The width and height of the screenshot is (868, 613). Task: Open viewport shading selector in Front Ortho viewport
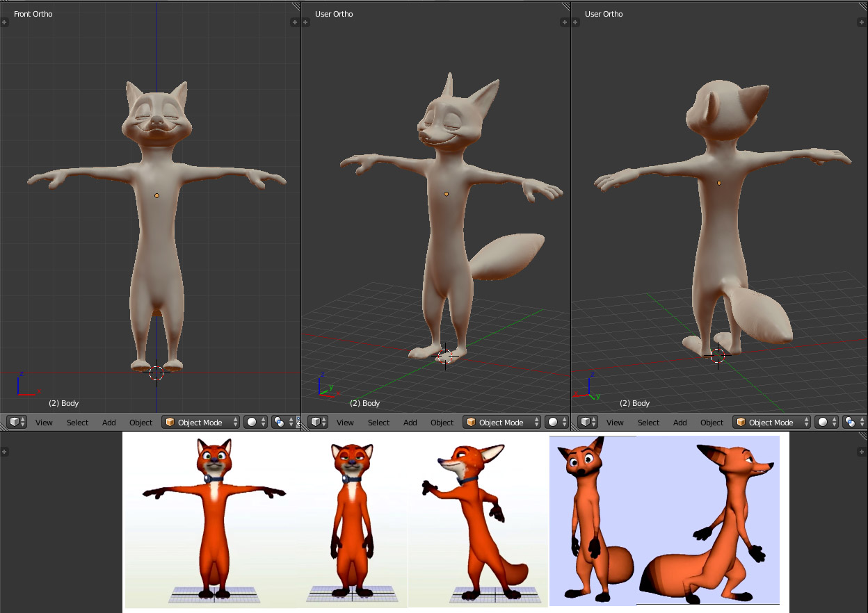click(x=256, y=422)
